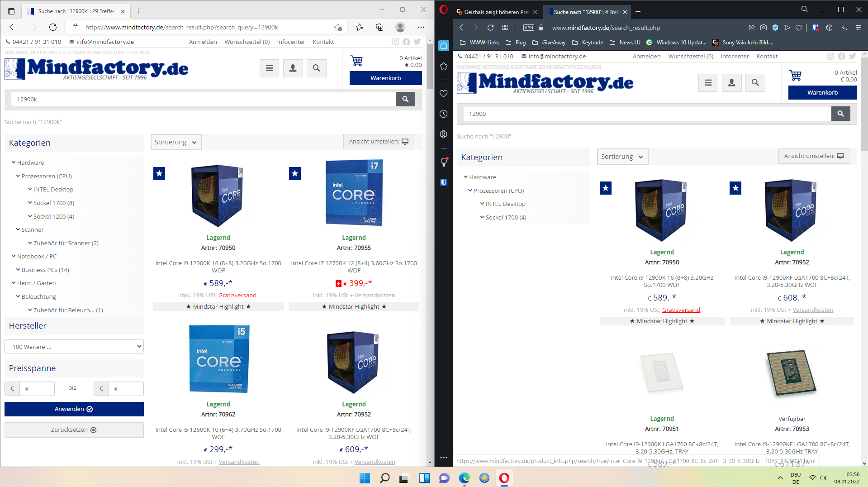Open Core i5 12600K product thumbnail
The height and width of the screenshot is (487, 868).
click(218, 359)
